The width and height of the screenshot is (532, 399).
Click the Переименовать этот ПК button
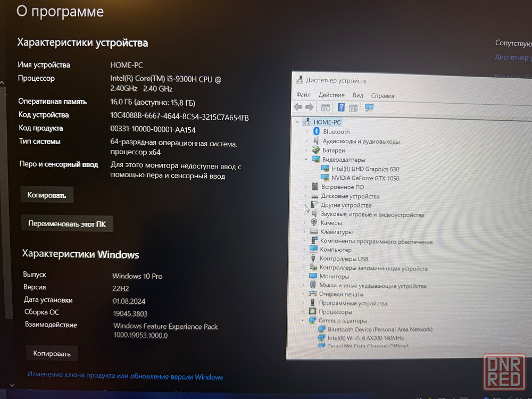[67, 223]
